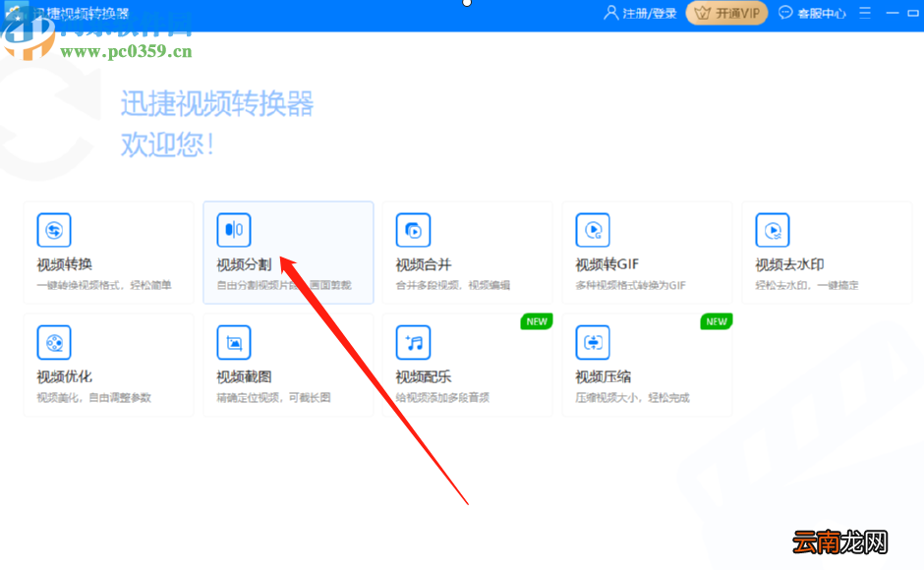This screenshot has width=924, height=570.
Task: Open the 视频配乐 music icon
Action: click(x=413, y=342)
